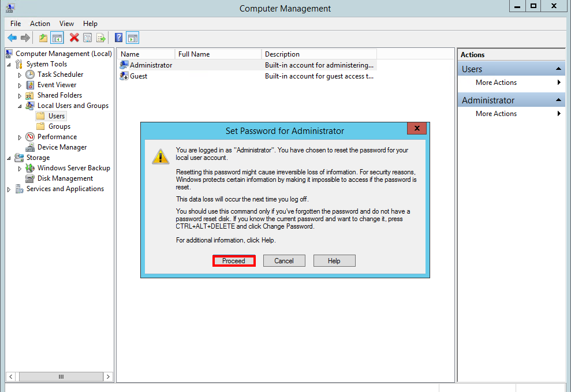Image resolution: width=571 pixels, height=392 pixels.
Task: Select the Users folder in the tree
Action: pyautogui.click(x=51, y=116)
